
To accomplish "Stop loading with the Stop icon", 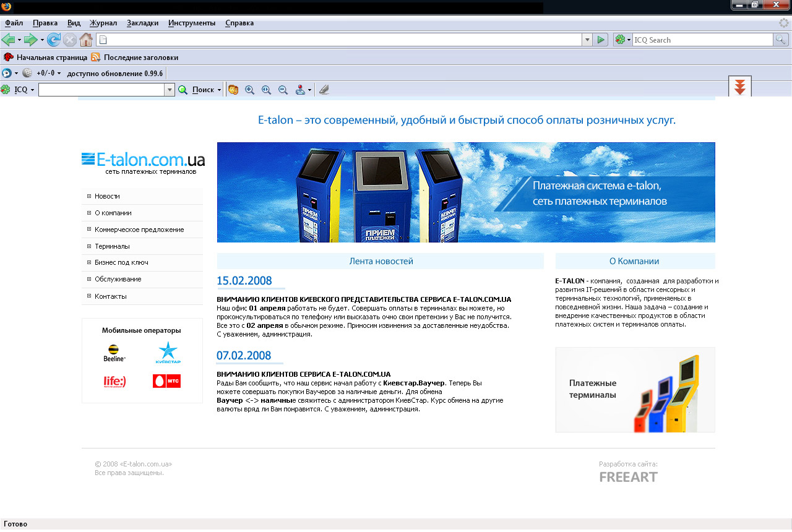I will pyautogui.click(x=70, y=40).
